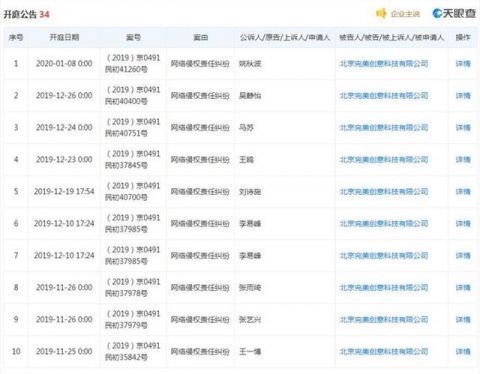The image size is (480, 374).
Task: Select the date 2019-11-25 0:00
Action: [x=64, y=352]
